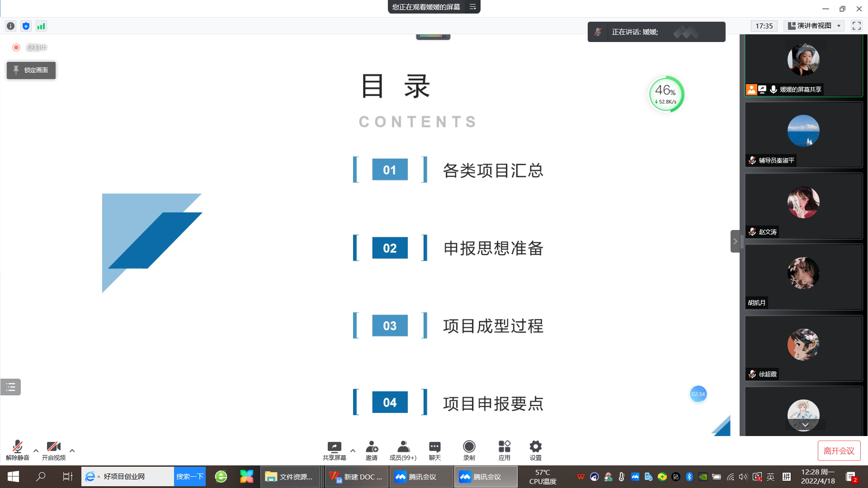This screenshot has width=868, height=488.
Task: Expand audio options arrow beside microphone
Action: [36, 450]
